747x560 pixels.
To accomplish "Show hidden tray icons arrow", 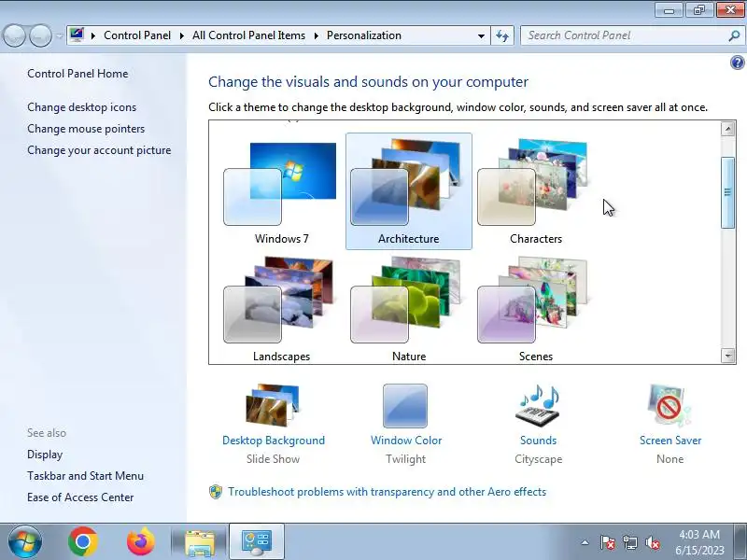I will point(585,542).
